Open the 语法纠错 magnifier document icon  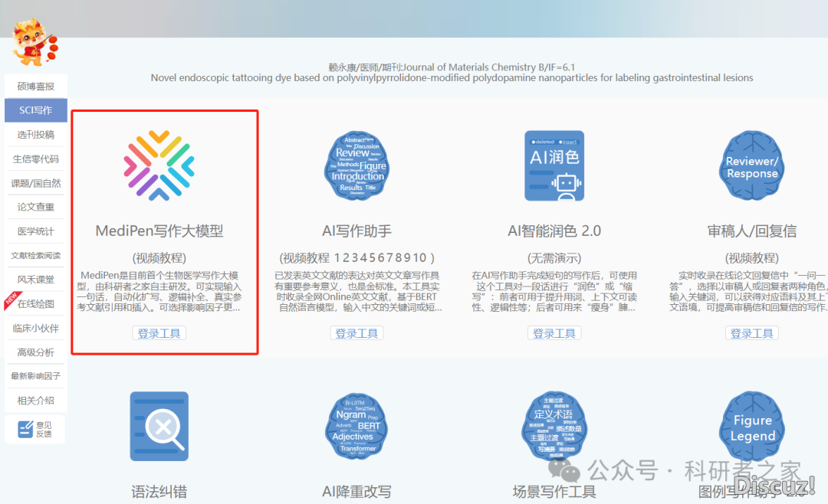tap(159, 427)
